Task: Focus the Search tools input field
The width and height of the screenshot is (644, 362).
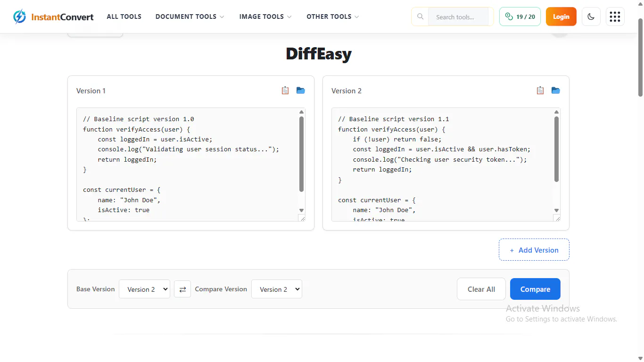Action: [459, 16]
